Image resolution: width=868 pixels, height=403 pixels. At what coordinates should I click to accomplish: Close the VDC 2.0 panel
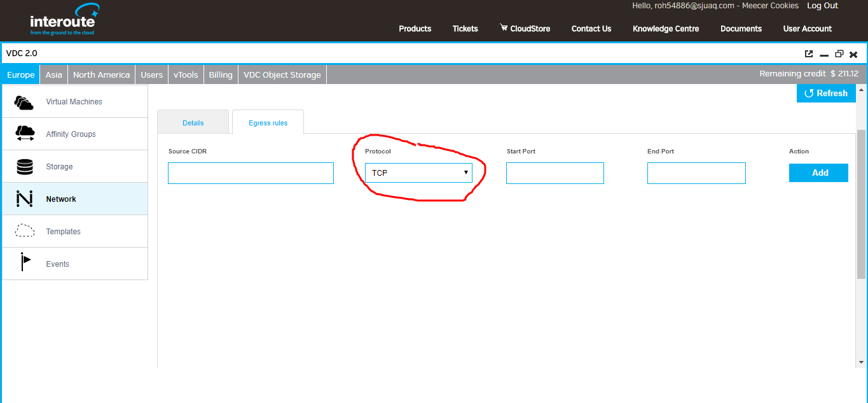(854, 55)
